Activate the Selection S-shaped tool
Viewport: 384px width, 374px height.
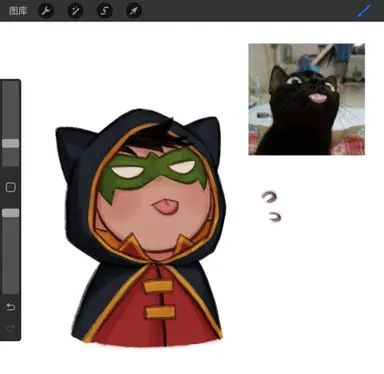tap(105, 11)
